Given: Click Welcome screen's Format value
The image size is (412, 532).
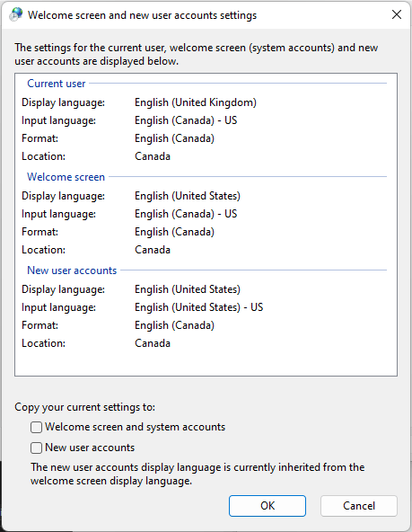Looking at the screenshot, I should point(174,232).
